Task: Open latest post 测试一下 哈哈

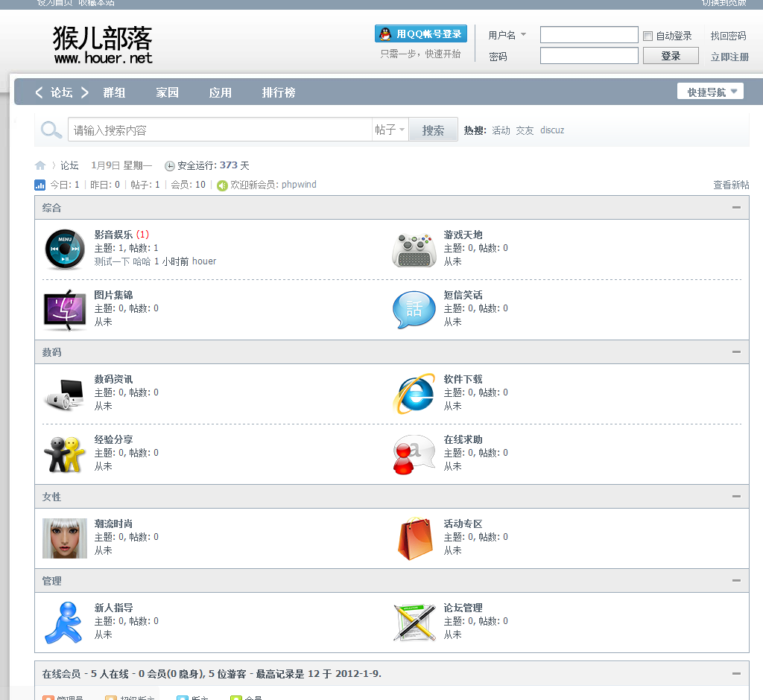Action: 123,261
